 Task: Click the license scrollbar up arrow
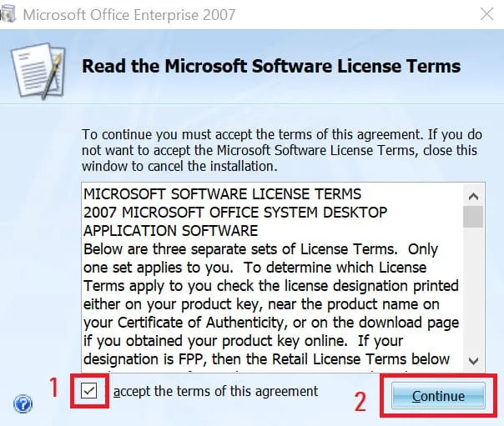point(473,196)
